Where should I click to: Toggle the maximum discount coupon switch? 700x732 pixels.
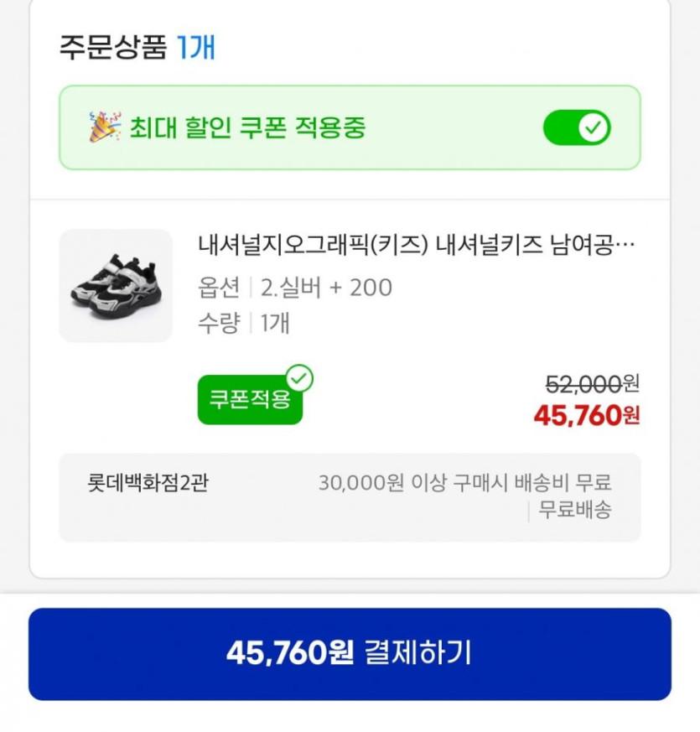tap(577, 128)
